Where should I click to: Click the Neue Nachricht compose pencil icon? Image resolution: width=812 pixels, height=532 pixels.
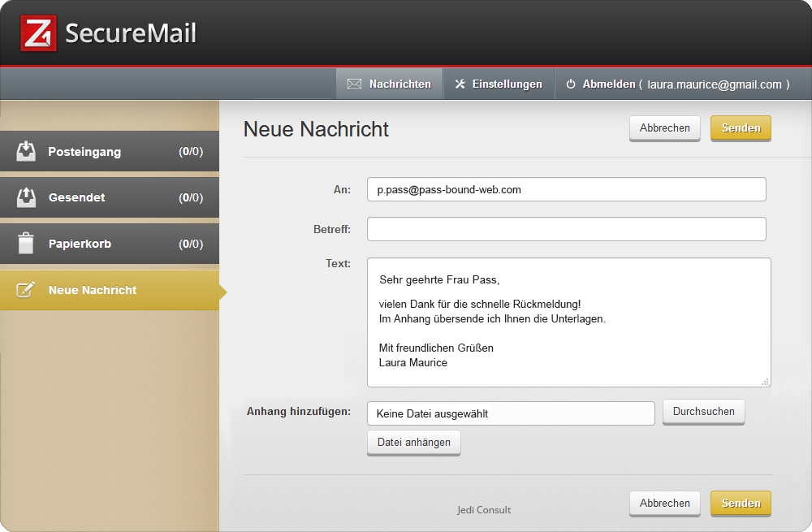point(26,290)
